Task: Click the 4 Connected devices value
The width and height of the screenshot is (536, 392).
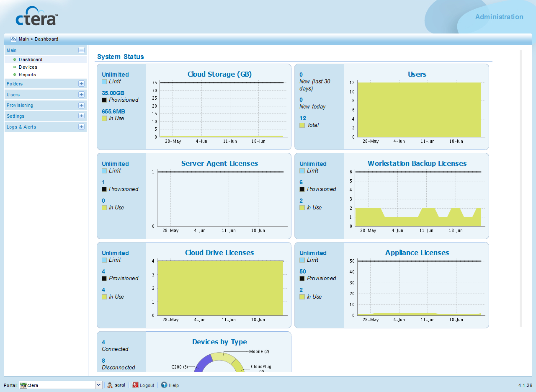Action: (x=103, y=342)
